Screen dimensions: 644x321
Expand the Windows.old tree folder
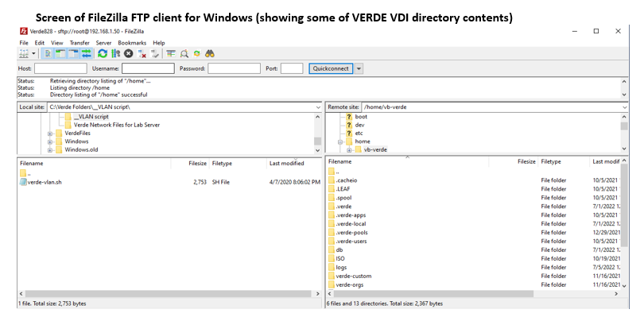pyautogui.click(x=50, y=150)
